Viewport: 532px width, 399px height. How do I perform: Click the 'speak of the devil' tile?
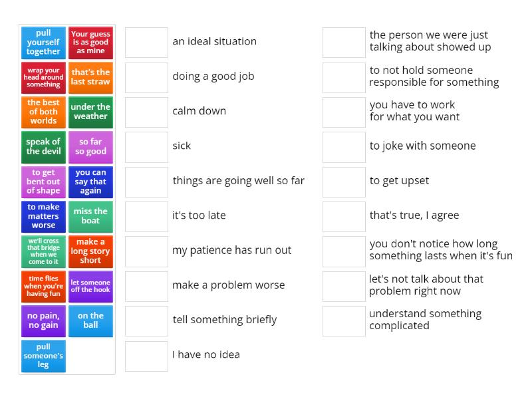[x=43, y=147]
